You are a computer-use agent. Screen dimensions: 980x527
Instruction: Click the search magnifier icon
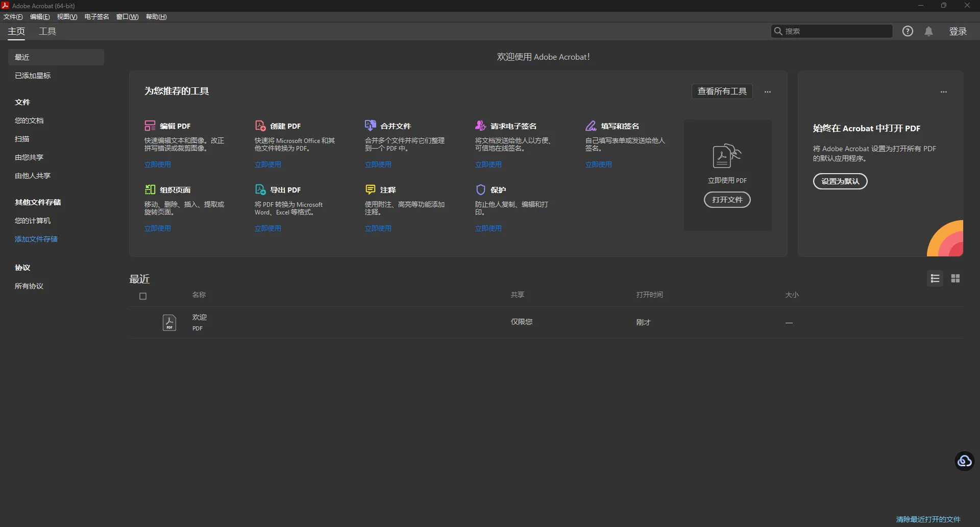778,31
